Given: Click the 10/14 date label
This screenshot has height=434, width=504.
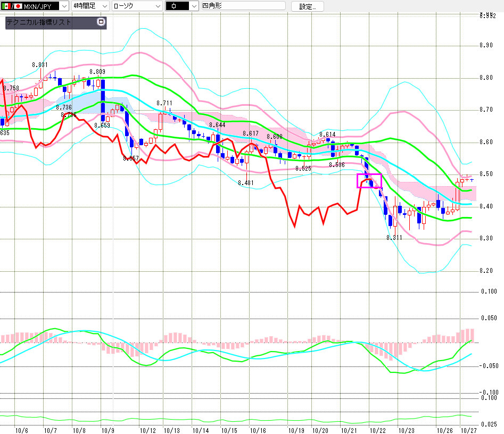Looking at the screenshot, I should coord(201,430).
